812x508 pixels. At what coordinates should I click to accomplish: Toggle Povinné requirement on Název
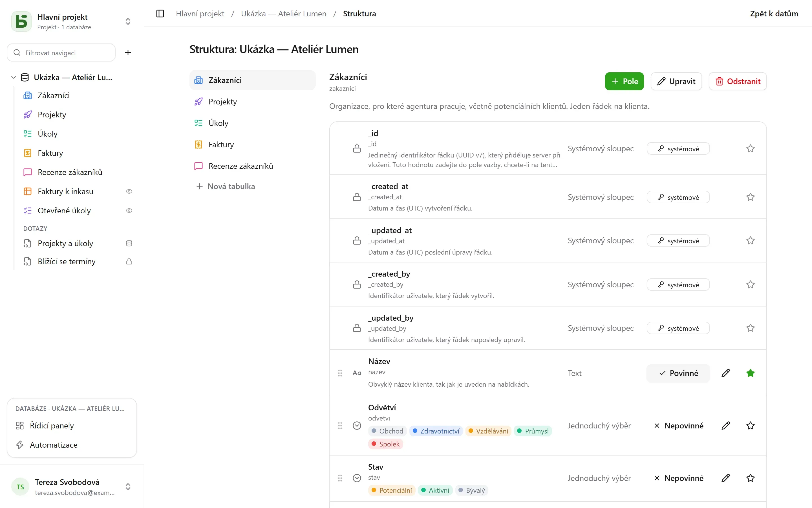point(678,373)
